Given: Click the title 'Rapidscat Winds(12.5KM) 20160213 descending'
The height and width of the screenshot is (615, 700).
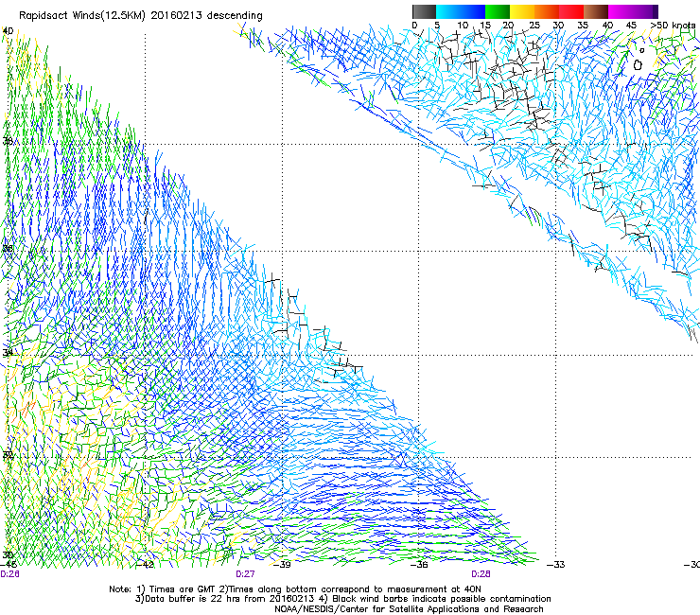Looking at the screenshot, I should (141, 16).
